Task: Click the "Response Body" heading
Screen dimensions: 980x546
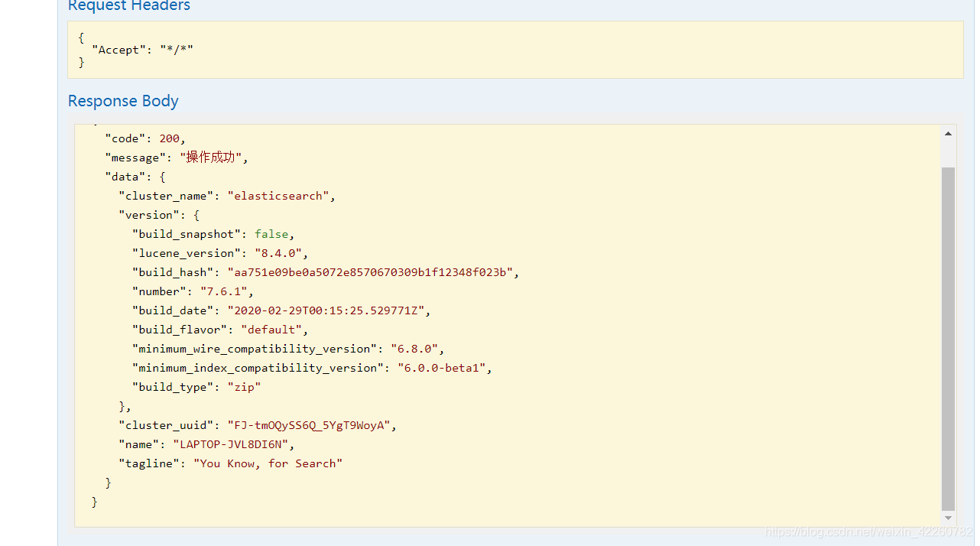Action: pyautogui.click(x=123, y=101)
